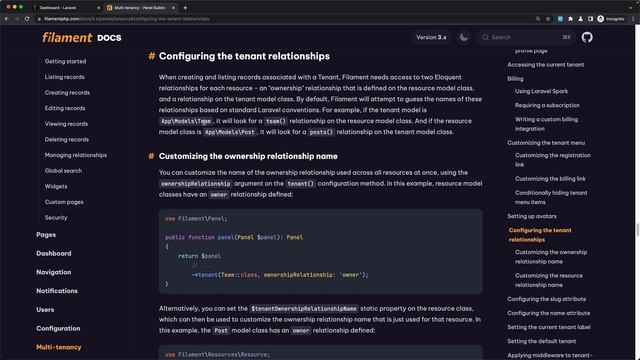Image resolution: width=640 pixels, height=360 pixels.
Task: Expand the Navigation sidebar section
Action: [53, 272]
